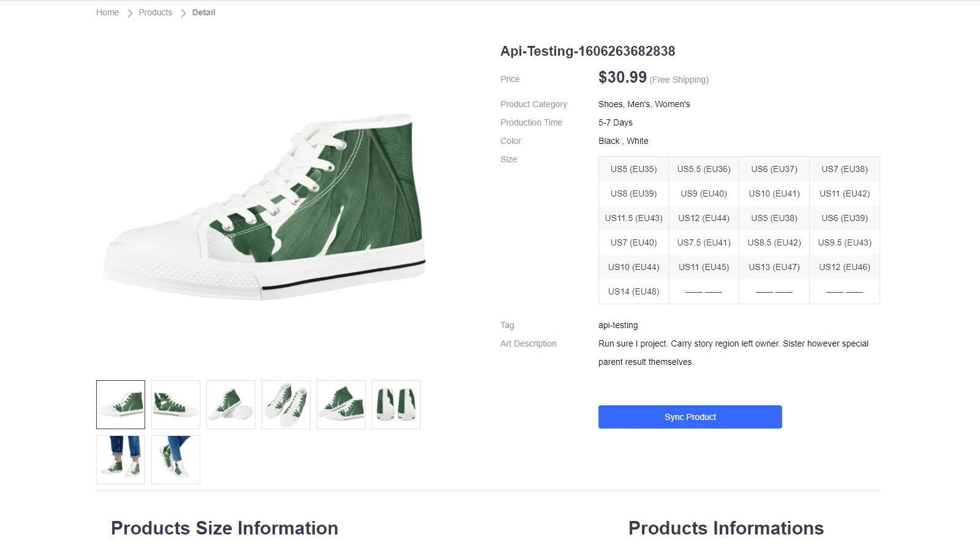
Task: Choose size US7 (EU38)
Action: pos(845,169)
